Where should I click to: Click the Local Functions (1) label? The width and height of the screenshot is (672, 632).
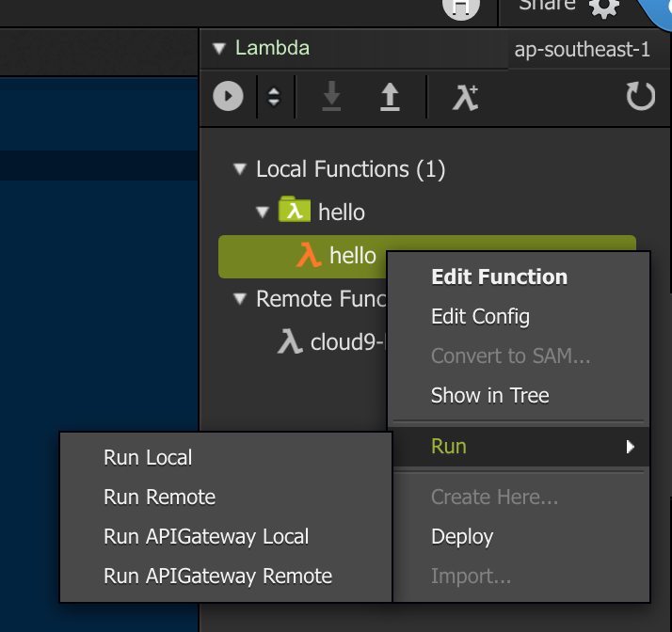tap(350, 169)
